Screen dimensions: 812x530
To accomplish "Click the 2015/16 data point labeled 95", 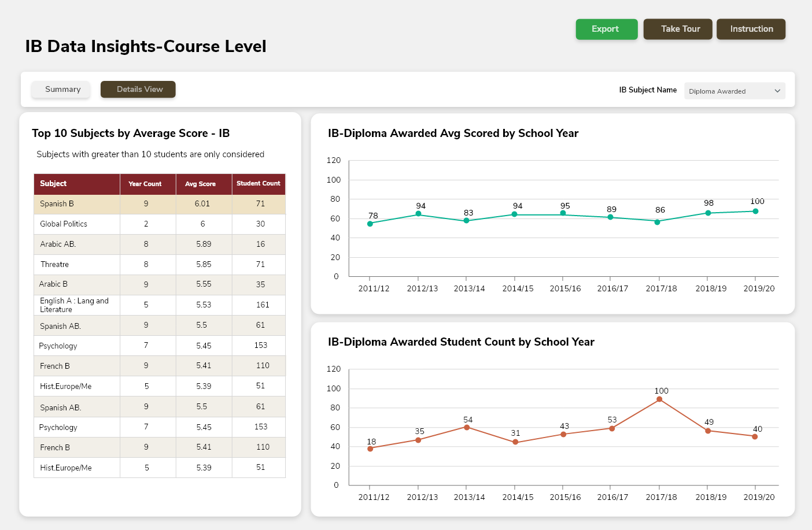I will (563, 213).
